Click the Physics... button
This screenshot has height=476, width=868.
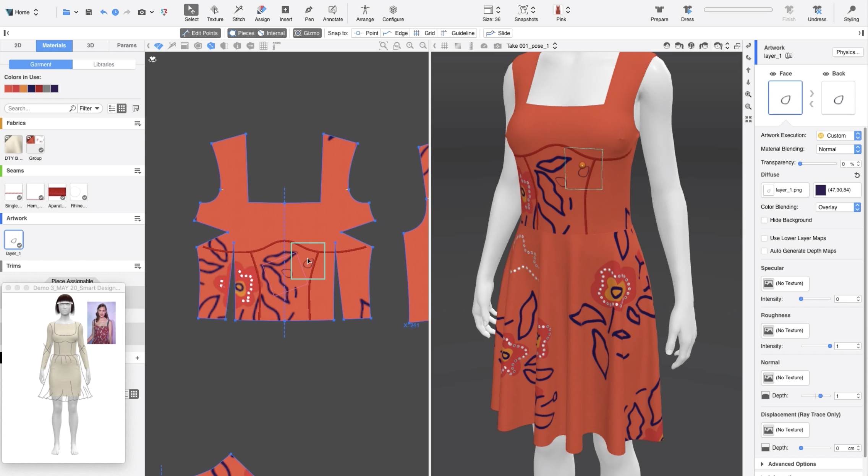(847, 52)
